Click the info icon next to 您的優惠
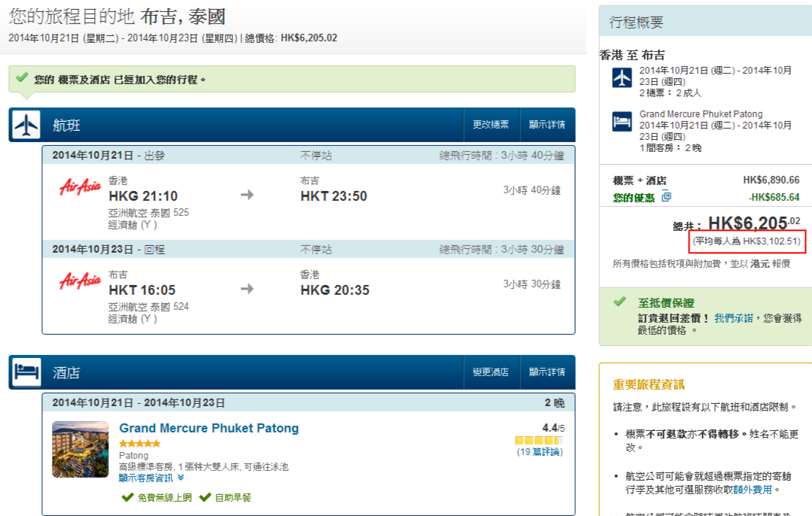The height and width of the screenshot is (516, 812). click(666, 197)
